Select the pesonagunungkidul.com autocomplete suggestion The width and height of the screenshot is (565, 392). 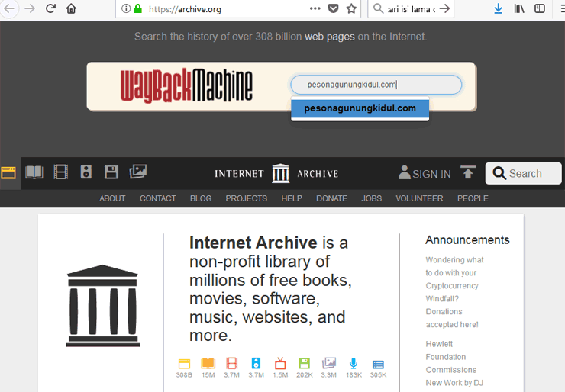click(360, 108)
